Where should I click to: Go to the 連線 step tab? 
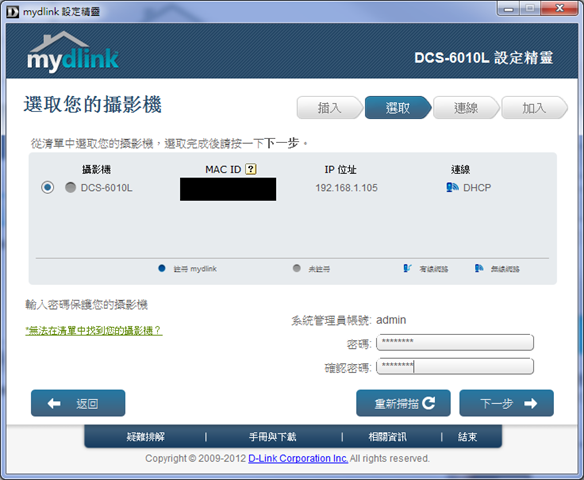[466, 108]
